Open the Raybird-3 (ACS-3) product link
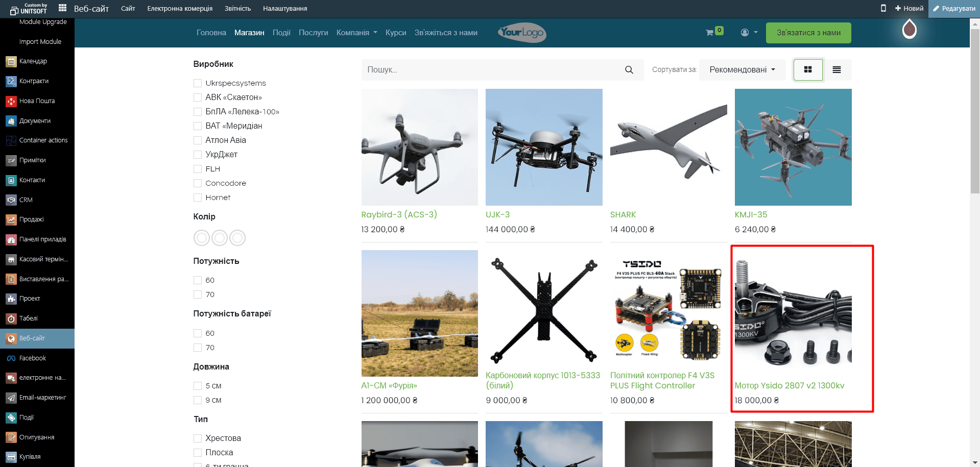Viewport: 980px width, 467px height. [x=399, y=215]
